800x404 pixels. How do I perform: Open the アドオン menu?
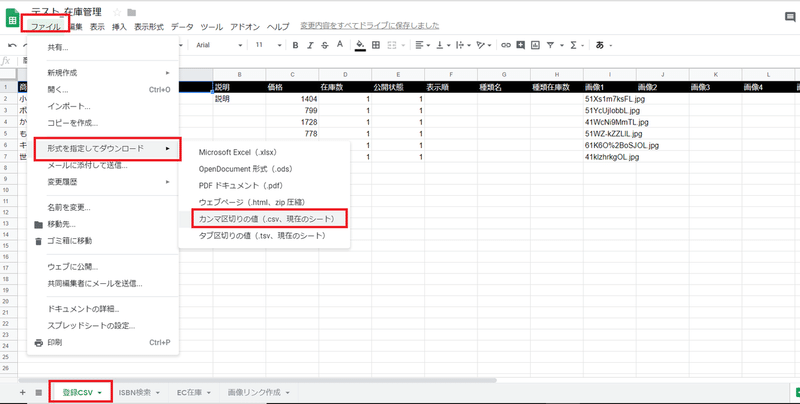point(245,27)
